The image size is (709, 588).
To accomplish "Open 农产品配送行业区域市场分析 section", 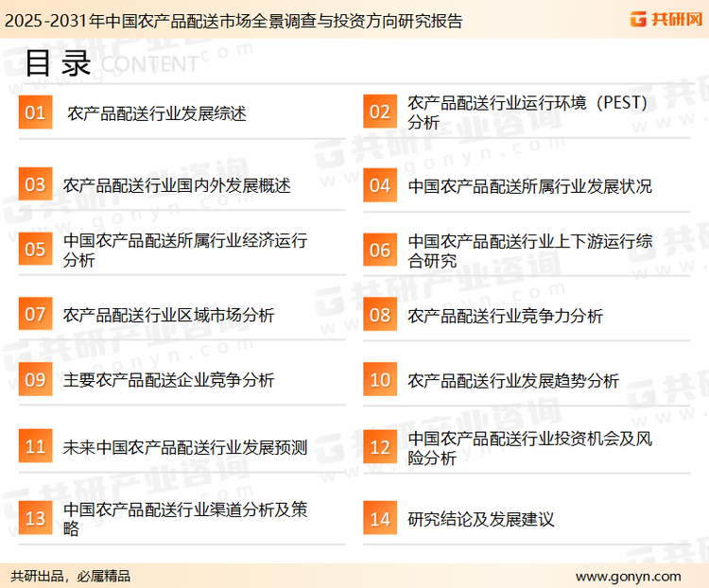I will [168, 315].
